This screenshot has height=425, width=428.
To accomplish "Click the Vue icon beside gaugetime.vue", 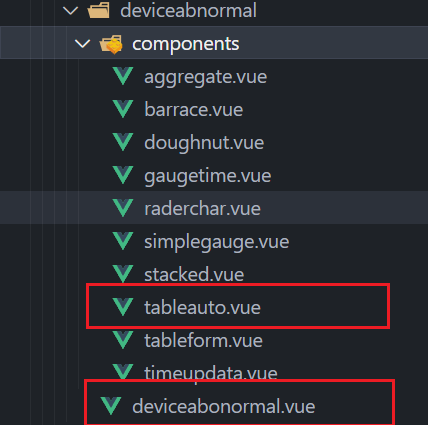I will click(123, 175).
